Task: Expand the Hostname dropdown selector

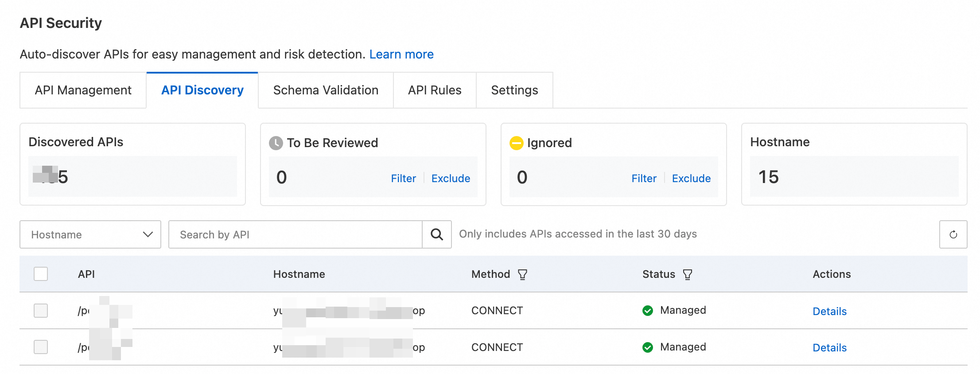Action: pyautogui.click(x=90, y=234)
